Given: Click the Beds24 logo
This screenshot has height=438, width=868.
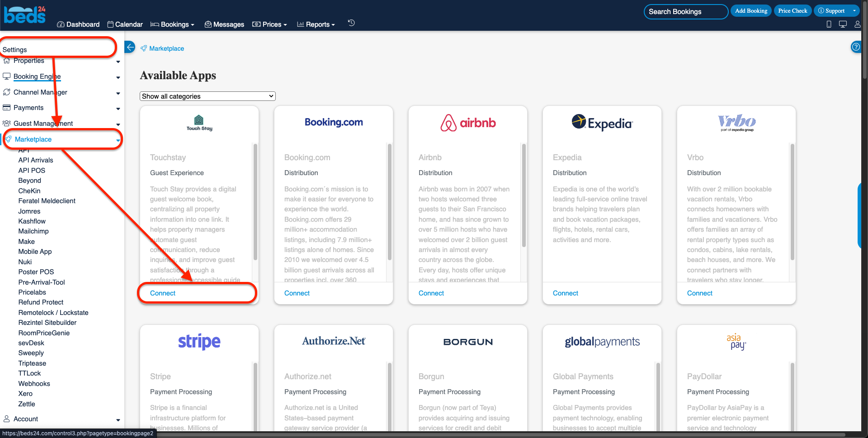Looking at the screenshot, I should click(x=25, y=14).
